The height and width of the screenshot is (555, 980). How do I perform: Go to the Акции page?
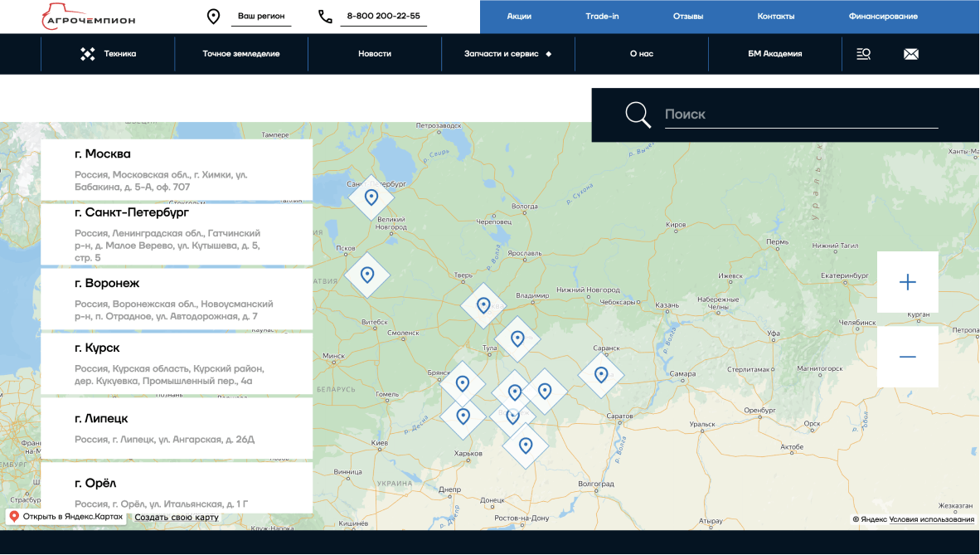[519, 17]
